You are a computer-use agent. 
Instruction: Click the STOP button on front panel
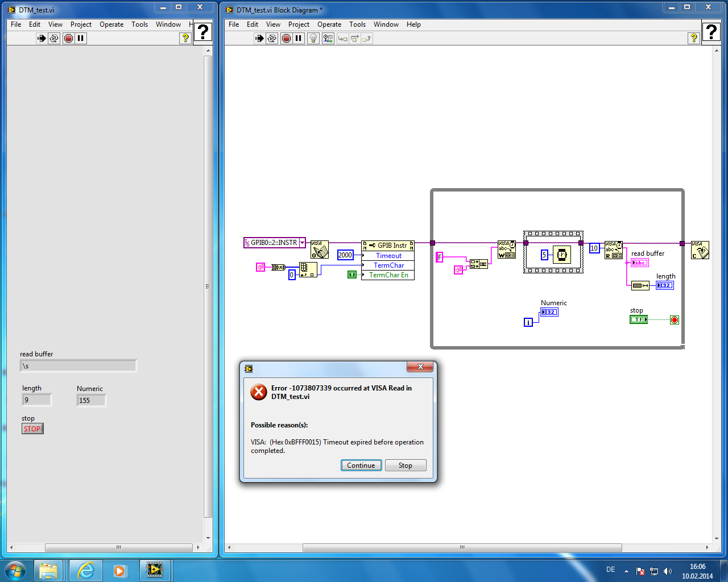point(32,429)
